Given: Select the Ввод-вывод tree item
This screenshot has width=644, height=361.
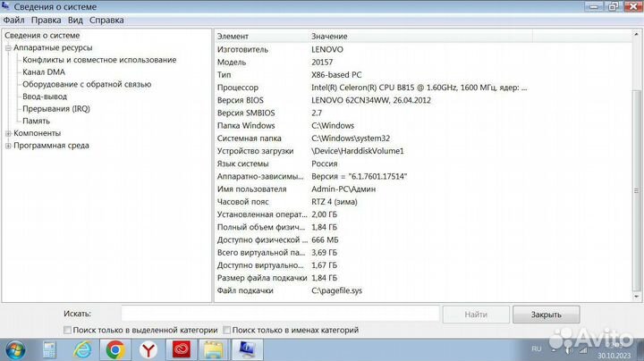Looking at the screenshot, I should [45, 97].
